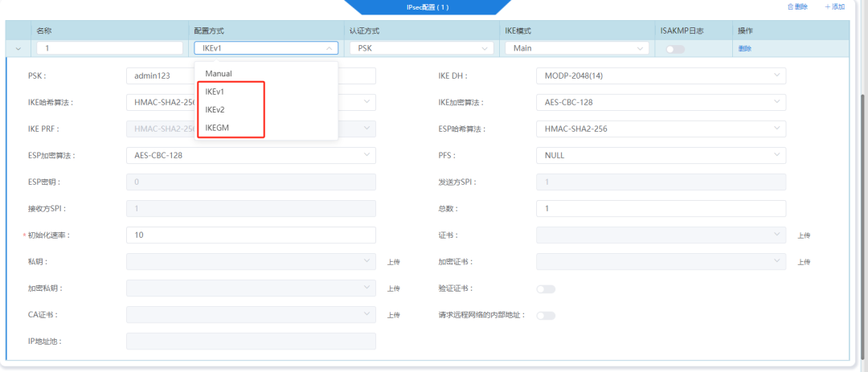Viewport: 868px width, 372px height.
Task: Toggle the ISAKMP log switch
Action: (x=675, y=49)
